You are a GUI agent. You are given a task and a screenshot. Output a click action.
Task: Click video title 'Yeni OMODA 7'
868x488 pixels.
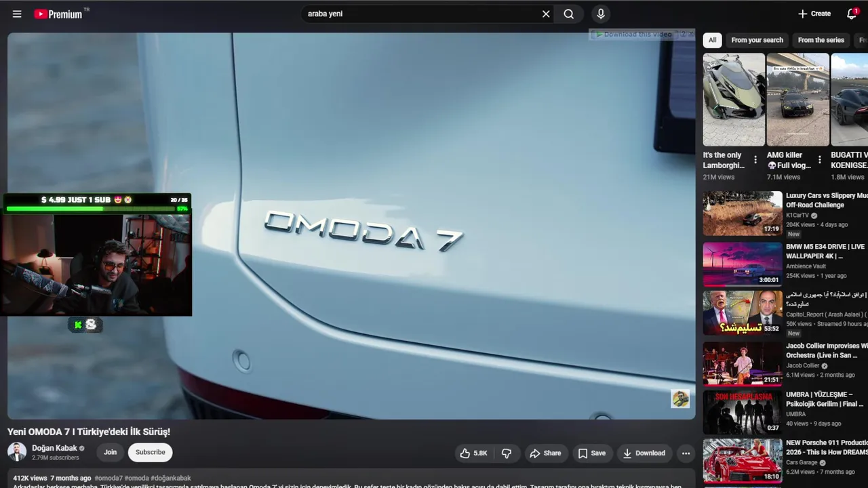click(89, 432)
